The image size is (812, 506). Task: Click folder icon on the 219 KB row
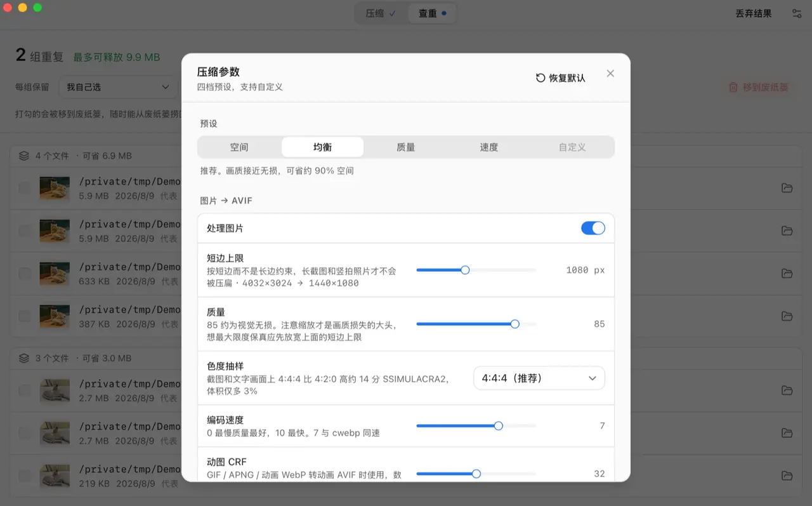787,476
